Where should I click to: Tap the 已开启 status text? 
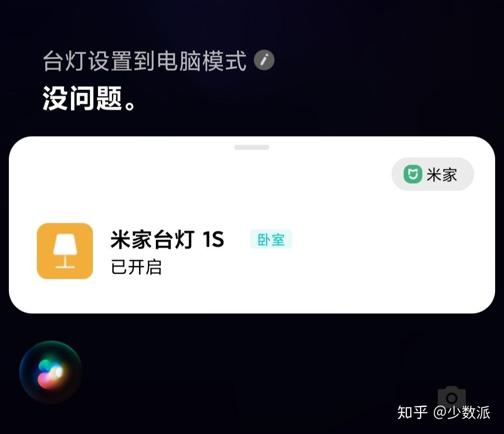(136, 267)
